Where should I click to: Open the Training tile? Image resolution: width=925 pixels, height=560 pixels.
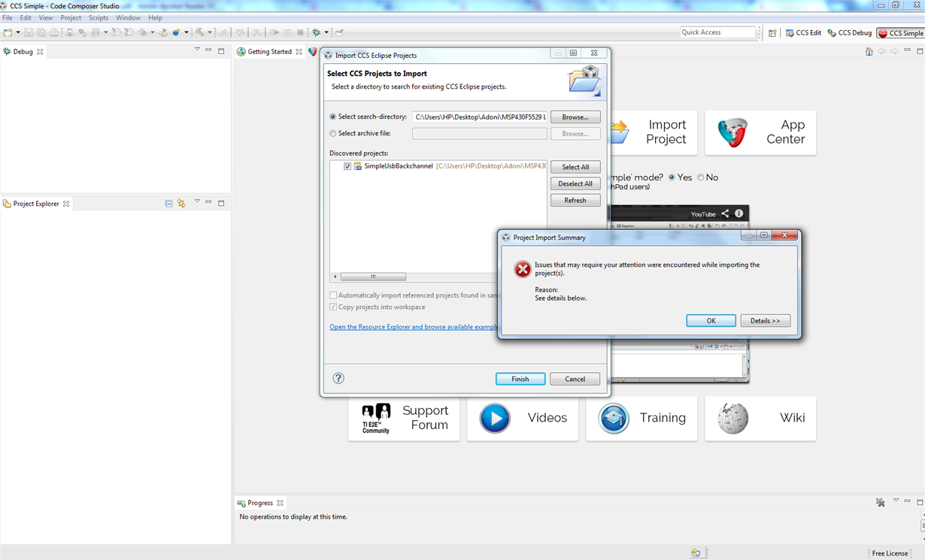641,418
